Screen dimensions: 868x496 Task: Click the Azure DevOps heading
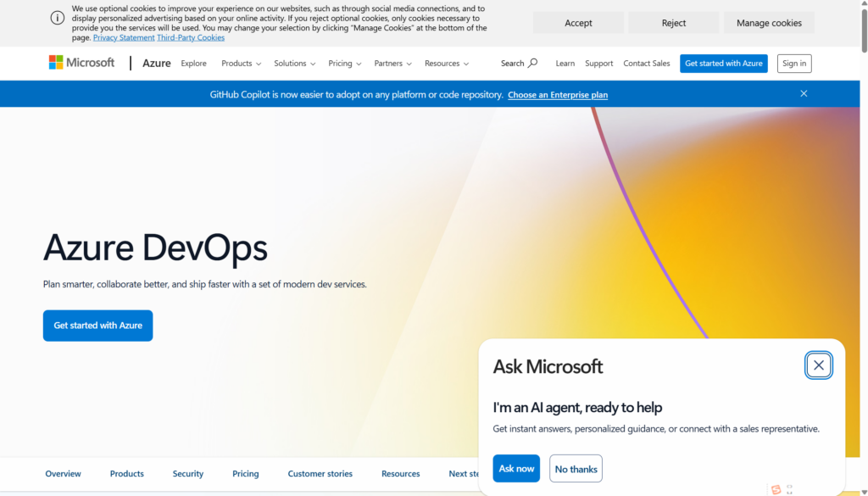click(156, 248)
